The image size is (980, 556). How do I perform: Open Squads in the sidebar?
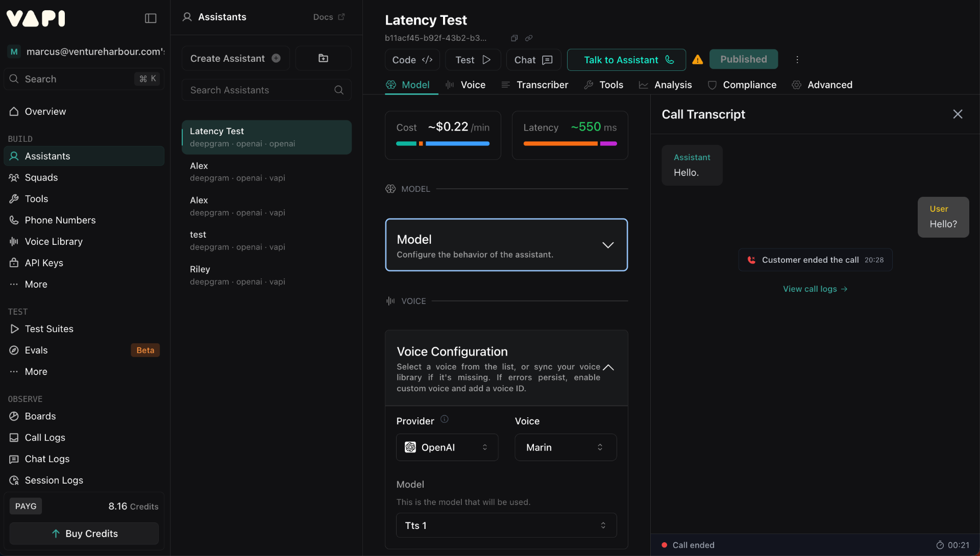84,178
